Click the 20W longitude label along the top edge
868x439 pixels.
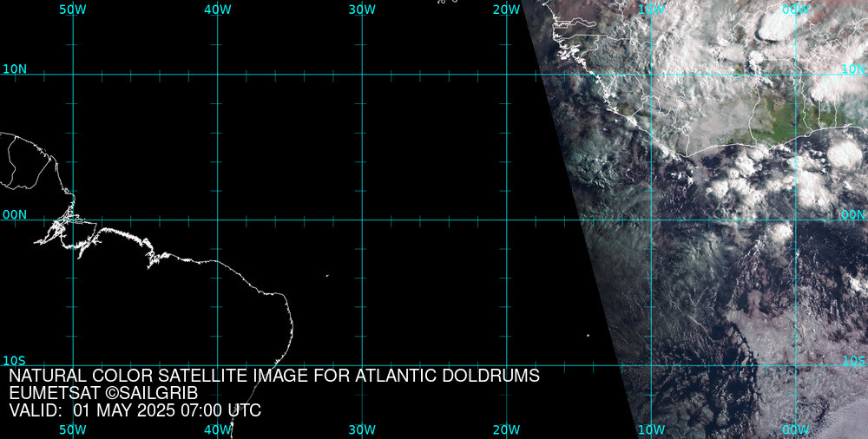(507, 10)
